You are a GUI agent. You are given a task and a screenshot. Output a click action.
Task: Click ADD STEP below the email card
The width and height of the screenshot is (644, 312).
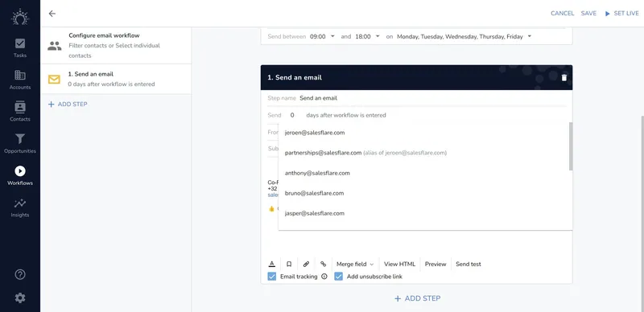click(417, 298)
